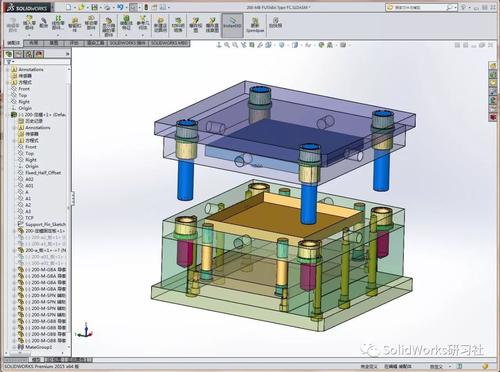
Task: Select the Mate (paperclip) tool
Action: coord(43,23)
